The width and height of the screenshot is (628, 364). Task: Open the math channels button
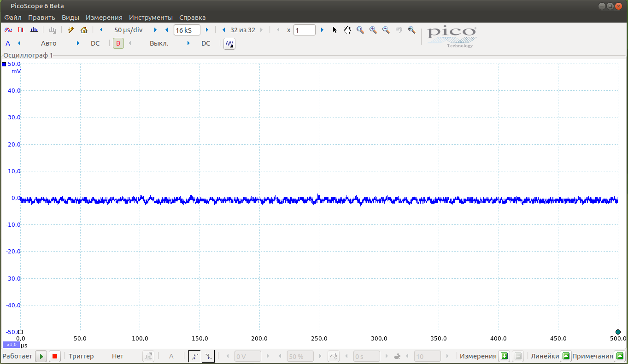pyautogui.click(x=229, y=44)
